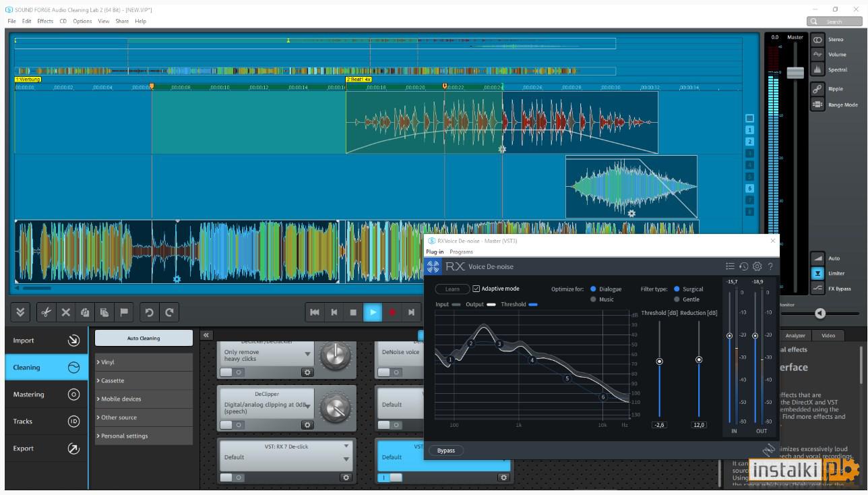Click the Learn button in RX
Image resolution: width=868 pixels, height=495 pixels.
pyautogui.click(x=452, y=289)
